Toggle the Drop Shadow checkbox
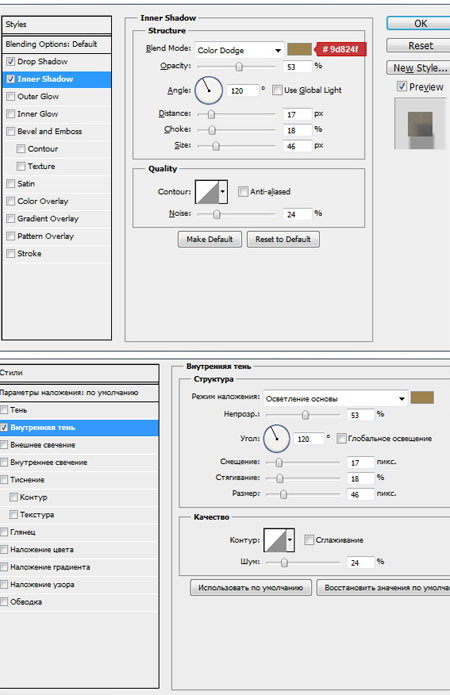This screenshot has height=695, width=450. click(x=11, y=62)
